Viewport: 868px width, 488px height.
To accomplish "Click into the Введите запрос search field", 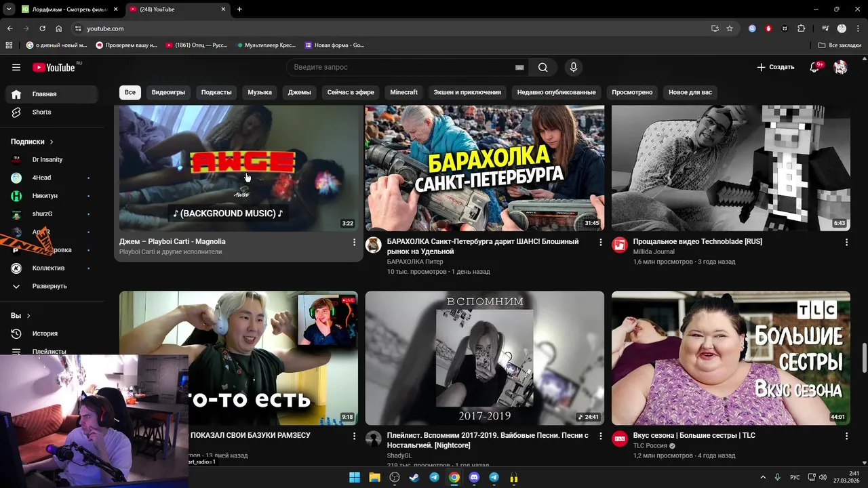I will pyautogui.click(x=400, y=67).
